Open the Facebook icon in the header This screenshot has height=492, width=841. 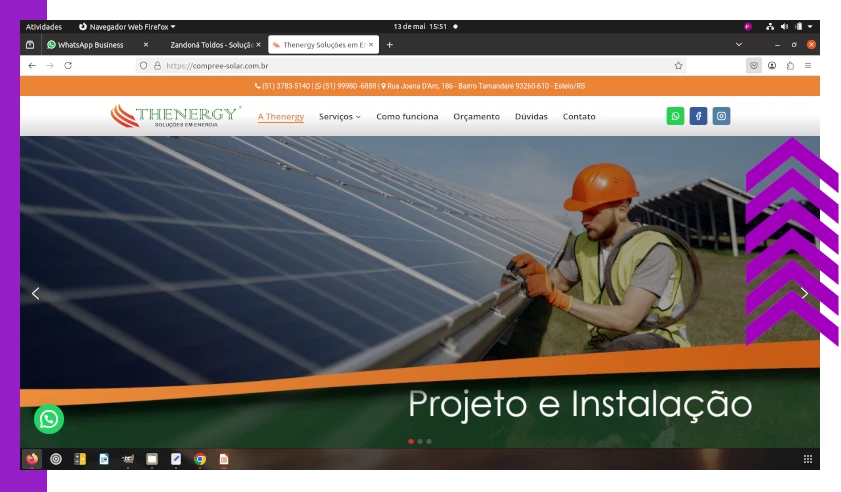click(x=698, y=116)
